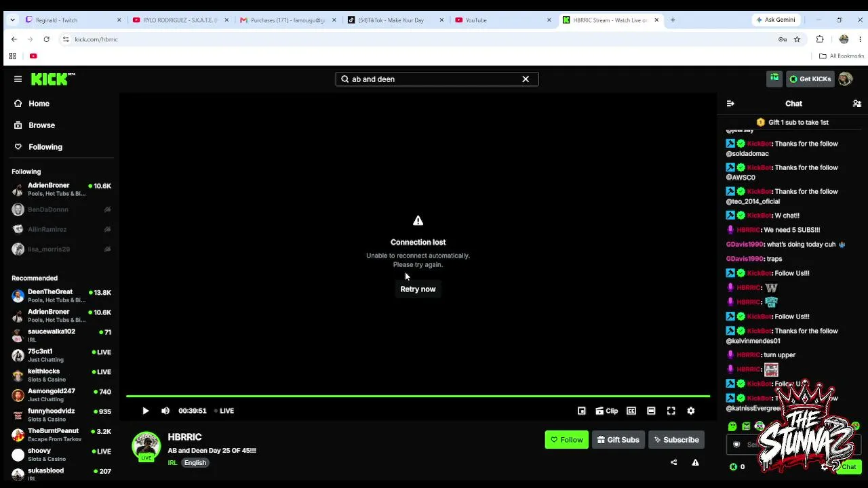
Task: Switch to the TikTok - Make Your Day tab
Action: click(395, 20)
